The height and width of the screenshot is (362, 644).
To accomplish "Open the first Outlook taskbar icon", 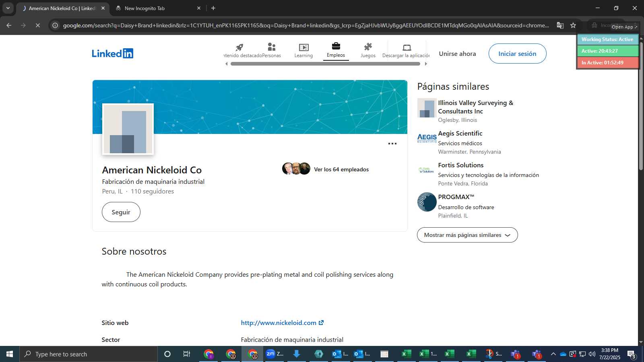I will pyautogui.click(x=341, y=354).
